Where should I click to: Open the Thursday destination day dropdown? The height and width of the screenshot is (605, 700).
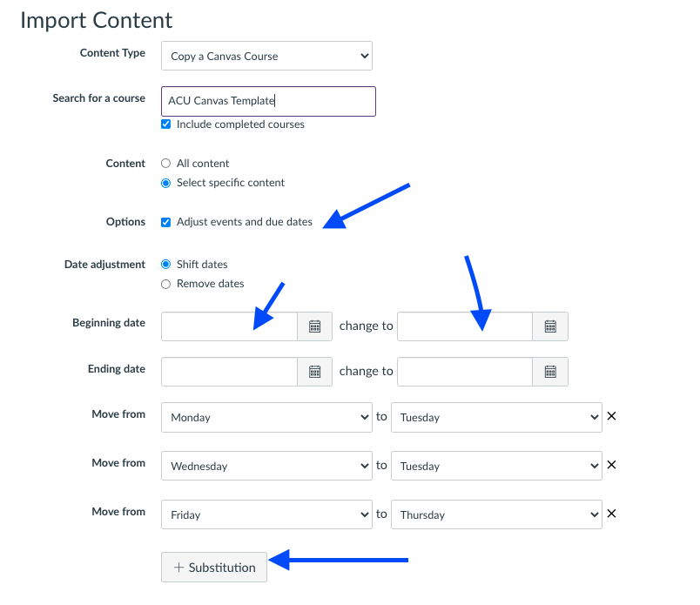point(496,514)
